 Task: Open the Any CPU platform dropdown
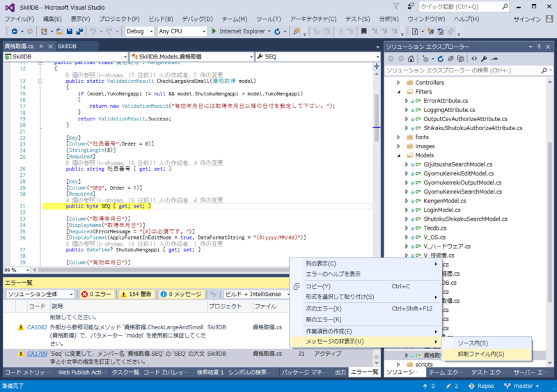pos(182,31)
